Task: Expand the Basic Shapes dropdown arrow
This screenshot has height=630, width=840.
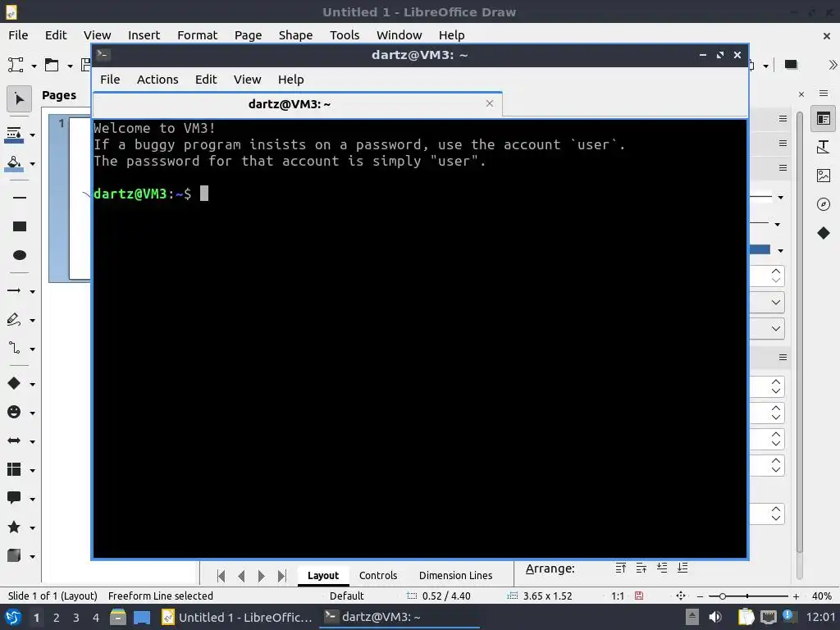Action: point(32,384)
